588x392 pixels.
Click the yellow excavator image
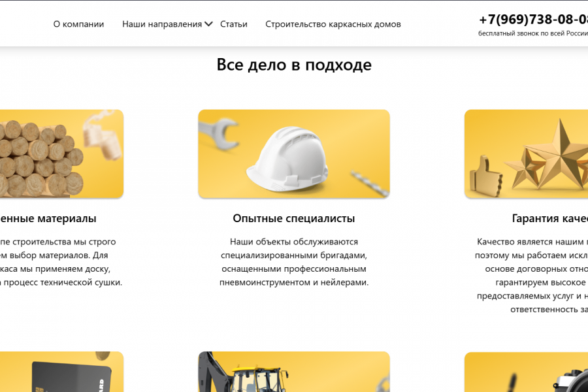click(294, 372)
